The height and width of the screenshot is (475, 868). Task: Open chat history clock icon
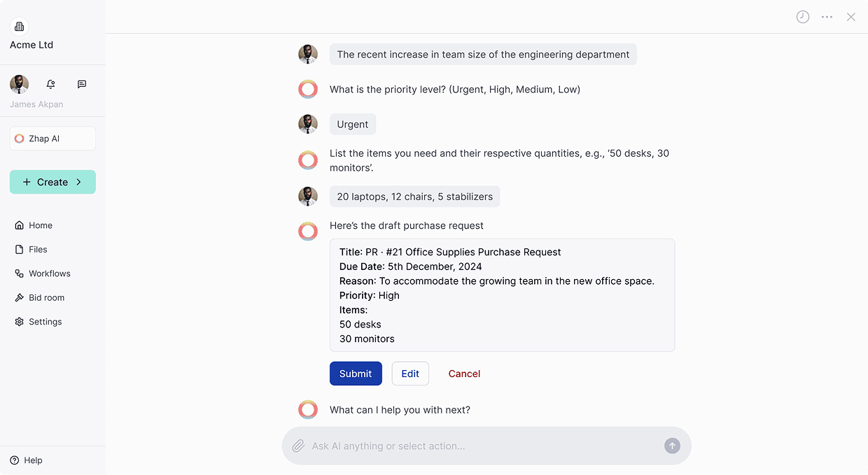803,17
